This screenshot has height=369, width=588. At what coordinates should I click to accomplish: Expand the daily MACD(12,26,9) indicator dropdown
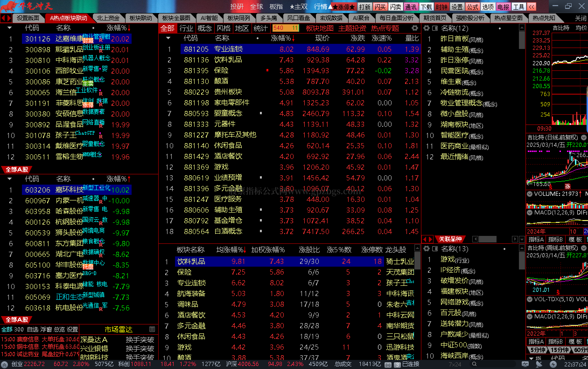530,212
